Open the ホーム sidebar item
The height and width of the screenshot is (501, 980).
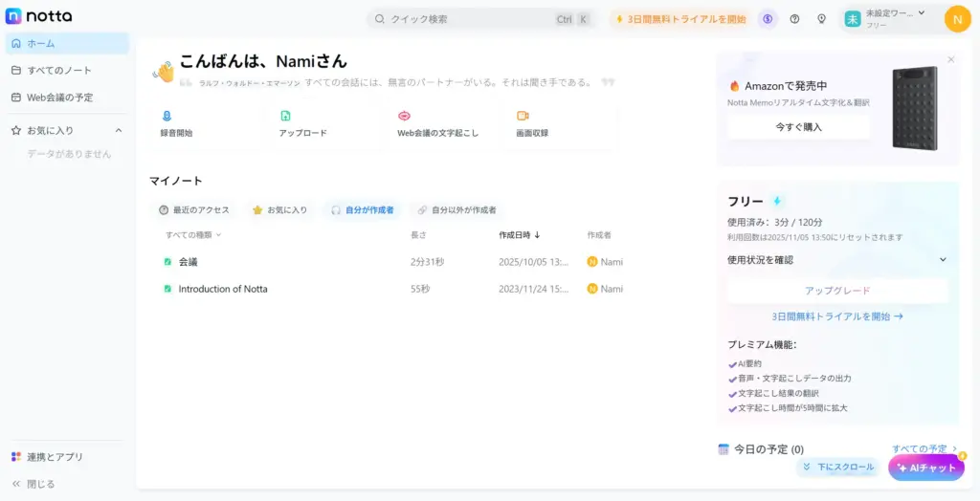tap(67, 44)
